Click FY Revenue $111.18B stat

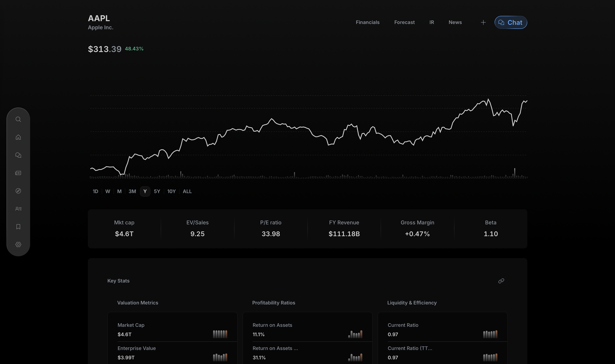pos(344,229)
